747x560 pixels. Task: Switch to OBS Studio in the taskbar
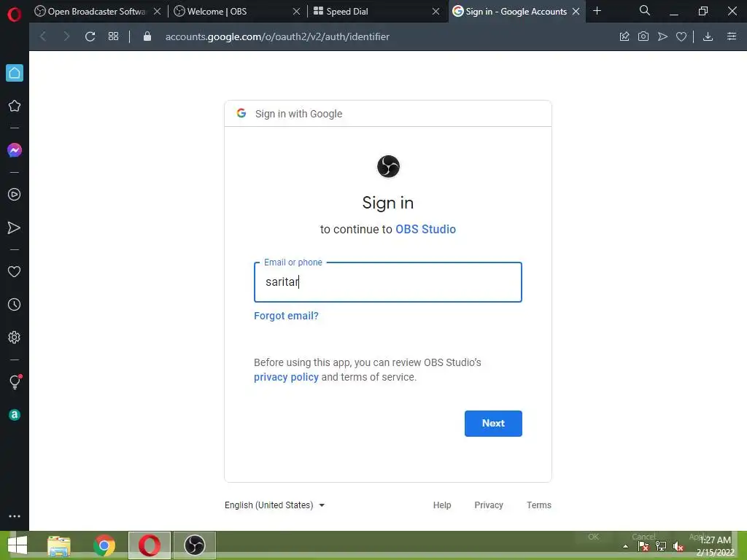pyautogui.click(x=194, y=545)
